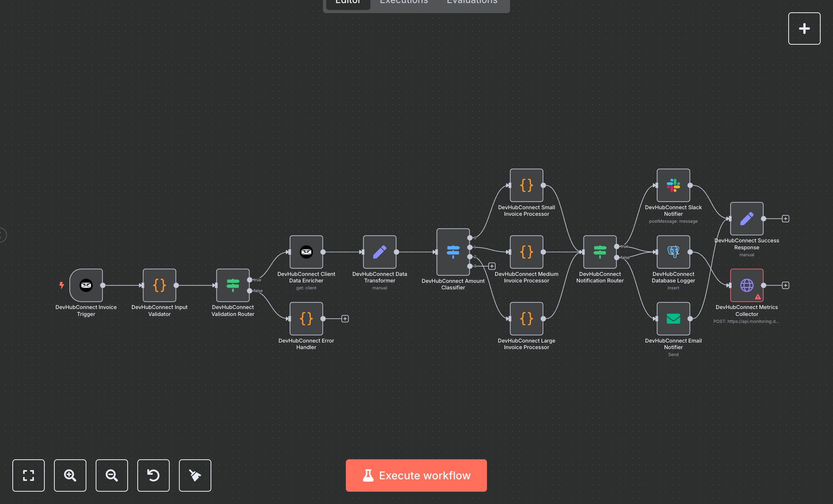Add a node after the Error Handler
The height and width of the screenshot is (504, 833).
point(345,319)
